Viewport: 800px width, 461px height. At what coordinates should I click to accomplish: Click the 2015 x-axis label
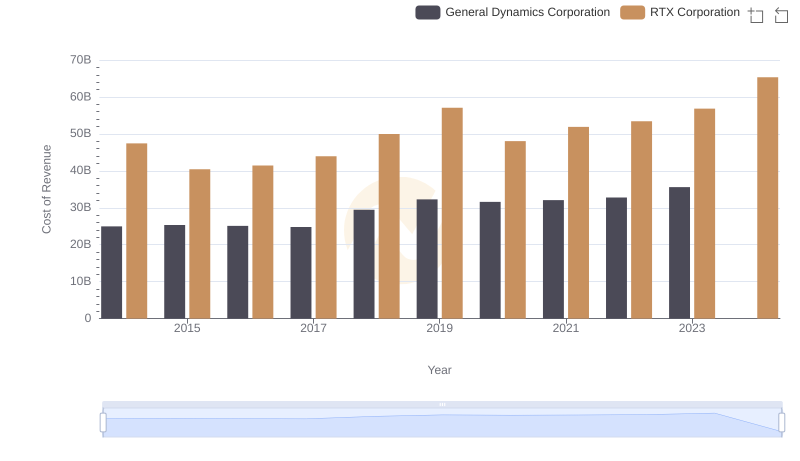(x=187, y=328)
